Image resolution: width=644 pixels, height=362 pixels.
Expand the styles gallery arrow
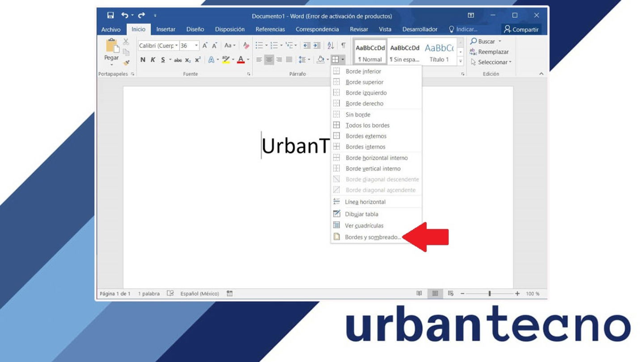pos(461,61)
